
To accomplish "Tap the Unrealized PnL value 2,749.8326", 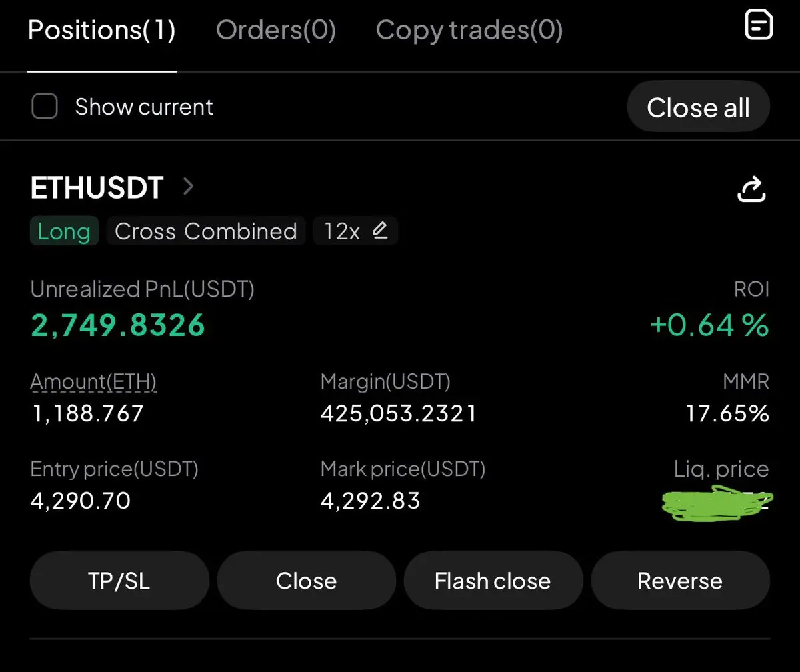I will [x=118, y=325].
